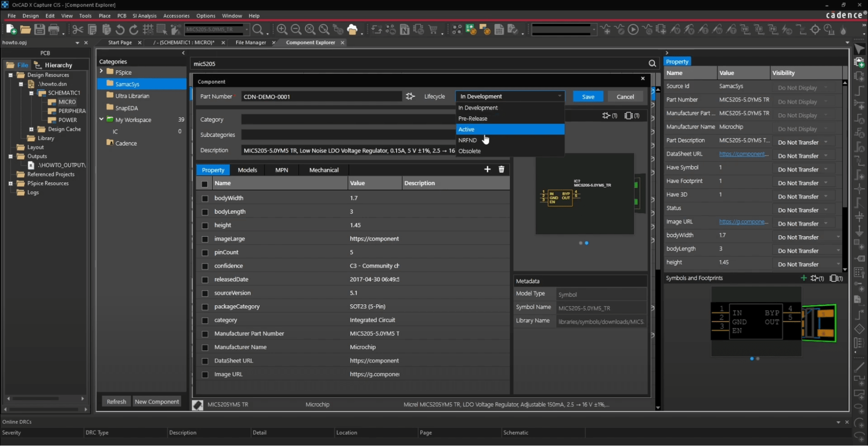Switch to the File Manager tab
868x446 pixels.
tap(251, 43)
